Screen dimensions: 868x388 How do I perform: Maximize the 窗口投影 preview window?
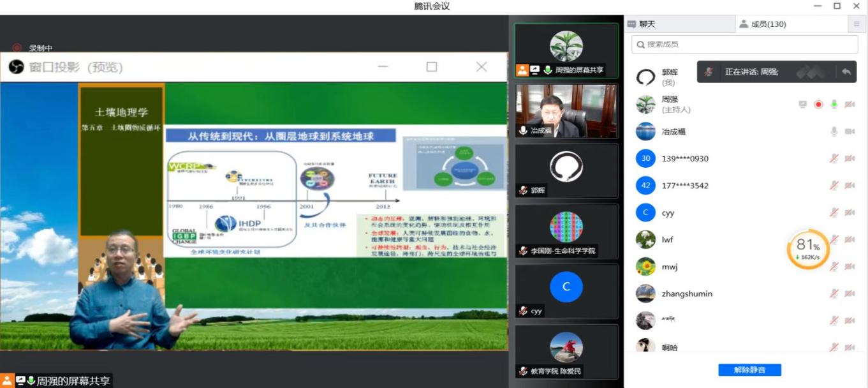point(432,67)
